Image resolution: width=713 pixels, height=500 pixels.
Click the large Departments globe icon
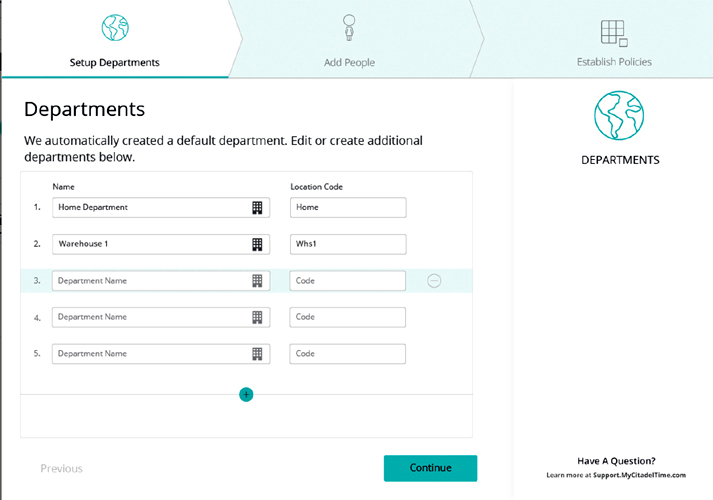pyautogui.click(x=619, y=115)
